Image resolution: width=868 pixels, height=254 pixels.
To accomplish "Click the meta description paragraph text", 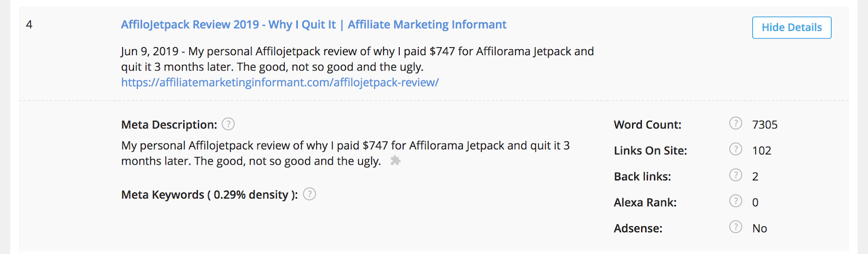I will pyautogui.click(x=345, y=153).
